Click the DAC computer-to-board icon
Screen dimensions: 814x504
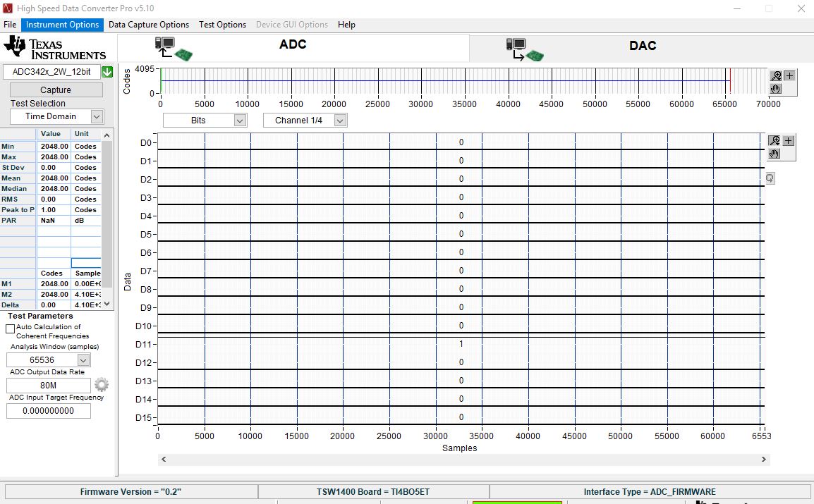pyautogui.click(x=525, y=50)
